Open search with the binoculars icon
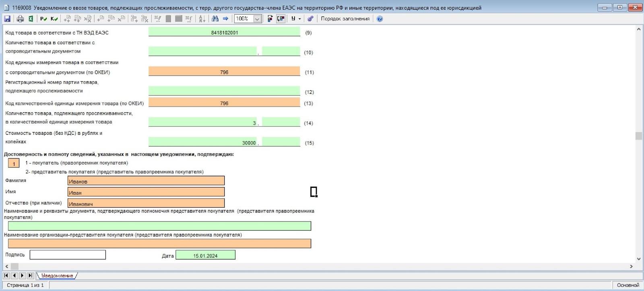 [215, 19]
